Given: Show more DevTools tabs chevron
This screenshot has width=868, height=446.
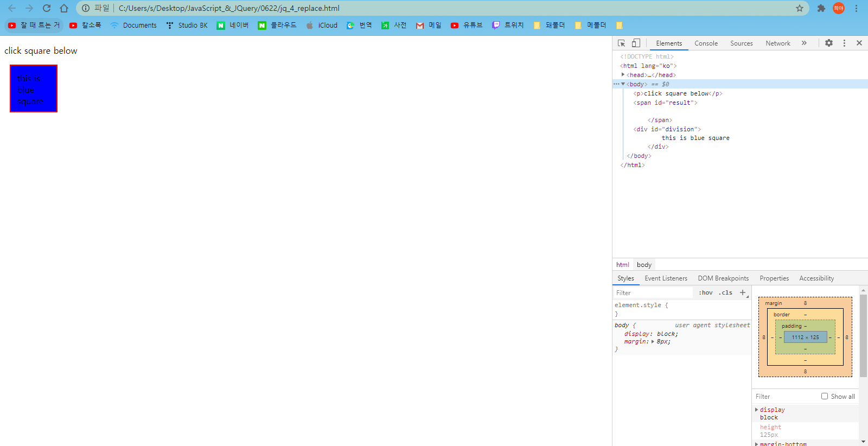Looking at the screenshot, I should [804, 43].
